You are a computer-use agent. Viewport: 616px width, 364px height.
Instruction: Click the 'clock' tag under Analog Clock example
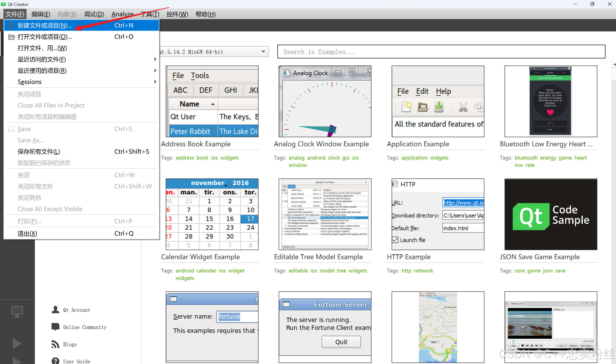click(334, 158)
